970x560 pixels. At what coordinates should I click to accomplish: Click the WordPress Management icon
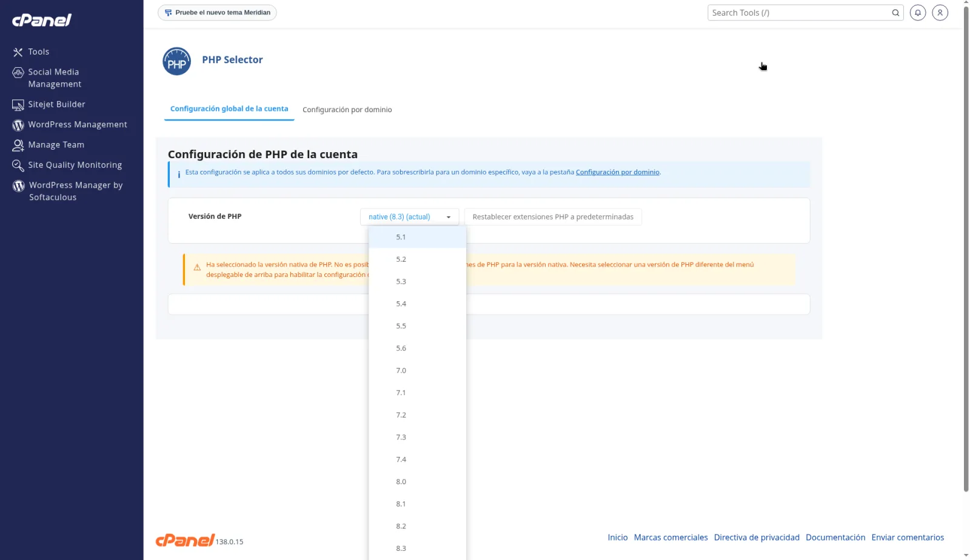point(18,125)
